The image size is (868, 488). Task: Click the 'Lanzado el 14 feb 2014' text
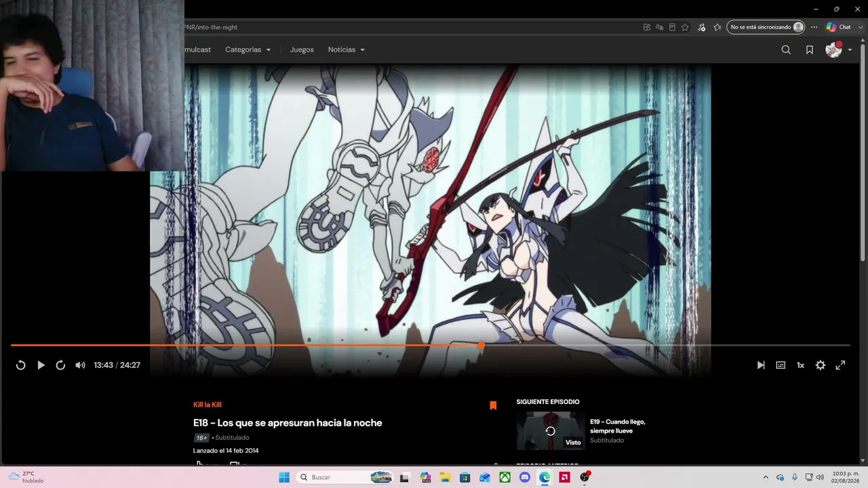coord(226,451)
